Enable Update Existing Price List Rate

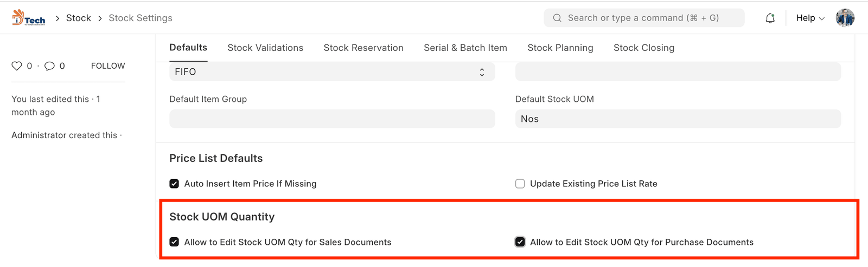pos(520,184)
